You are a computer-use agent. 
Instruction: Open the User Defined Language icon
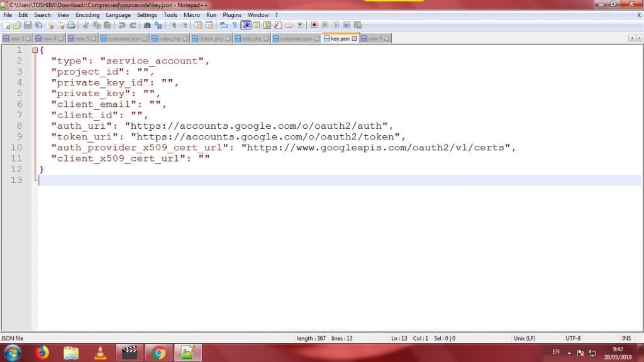[257, 25]
